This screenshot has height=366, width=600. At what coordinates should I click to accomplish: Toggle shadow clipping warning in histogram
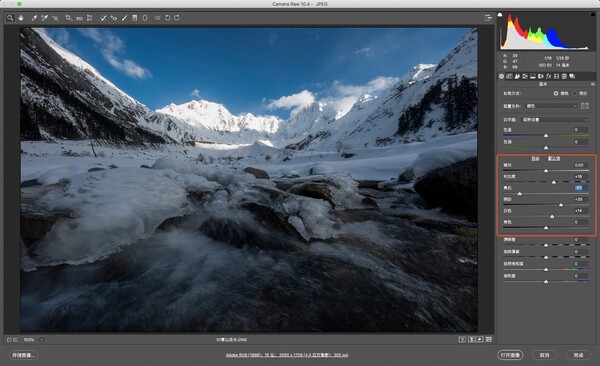(x=500, y=15)
